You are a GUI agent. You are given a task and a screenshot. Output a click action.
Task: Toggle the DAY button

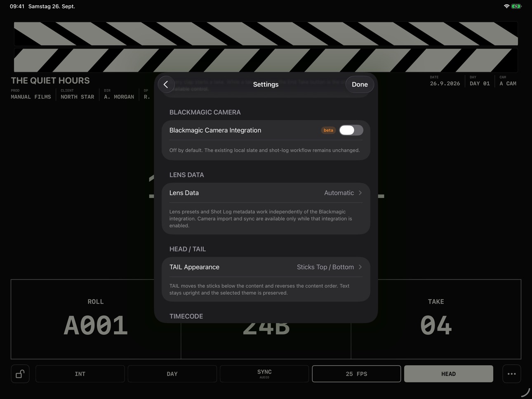click(x=172, y=374)
